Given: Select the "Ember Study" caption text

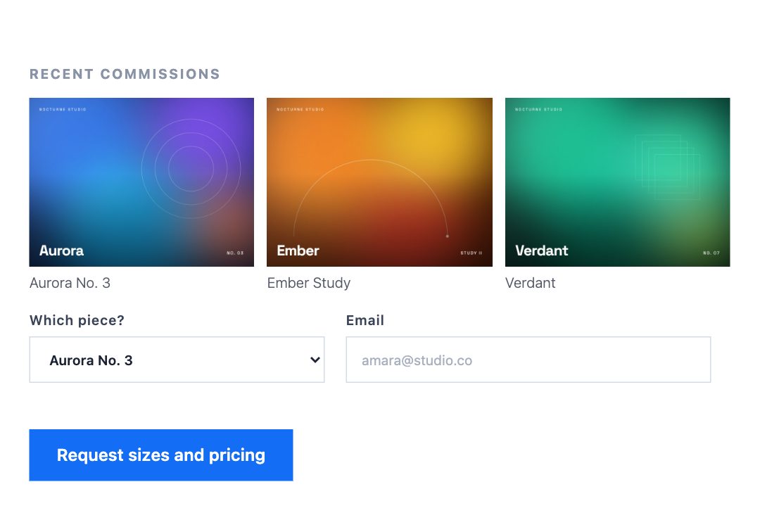Looking at the screenshot, I should click(309, 283).
